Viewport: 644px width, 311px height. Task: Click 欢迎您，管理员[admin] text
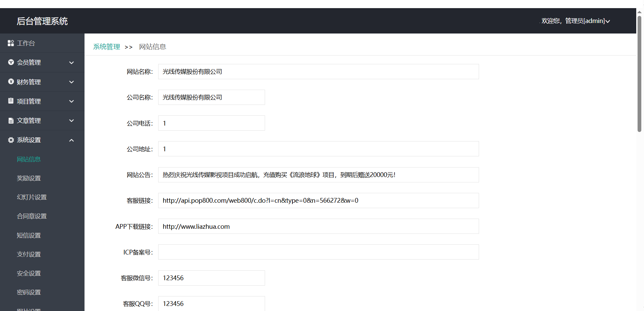[573, 21]
